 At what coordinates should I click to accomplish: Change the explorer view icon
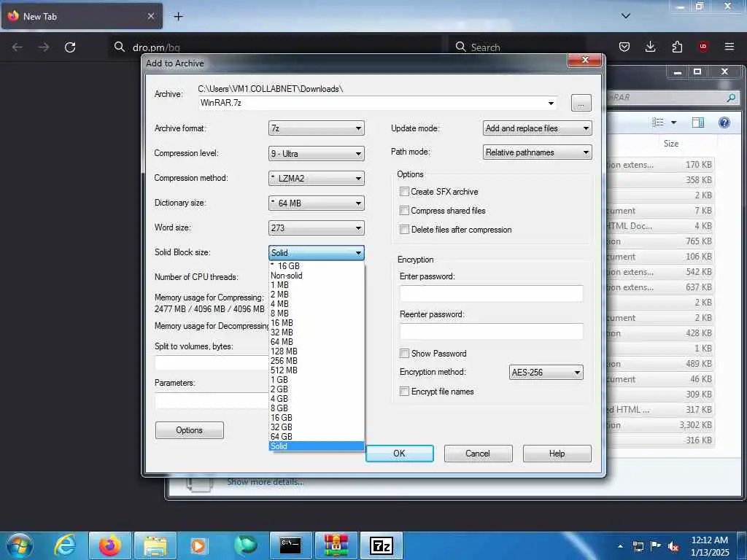pos(658,122)
